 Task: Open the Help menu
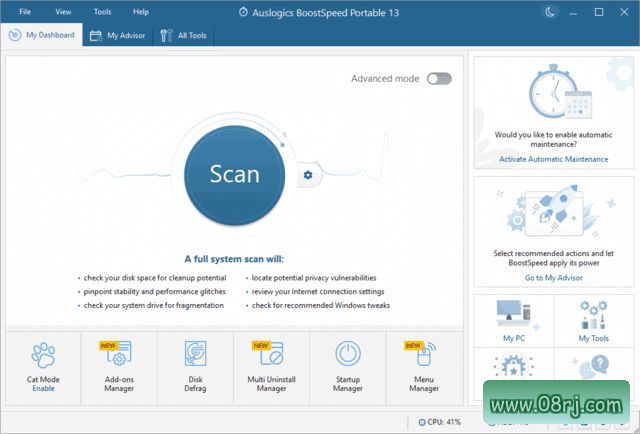(141, 12)
